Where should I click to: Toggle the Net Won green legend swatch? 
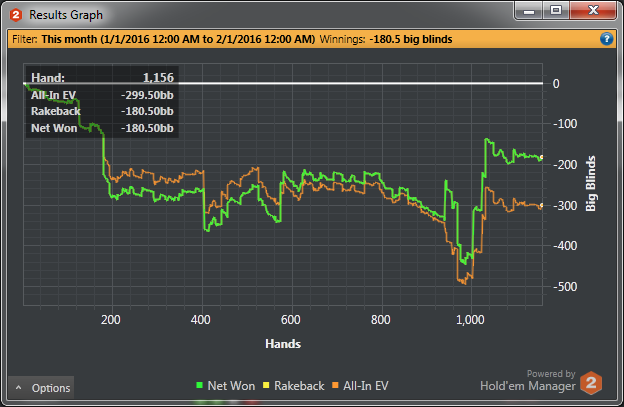[200, 385]
